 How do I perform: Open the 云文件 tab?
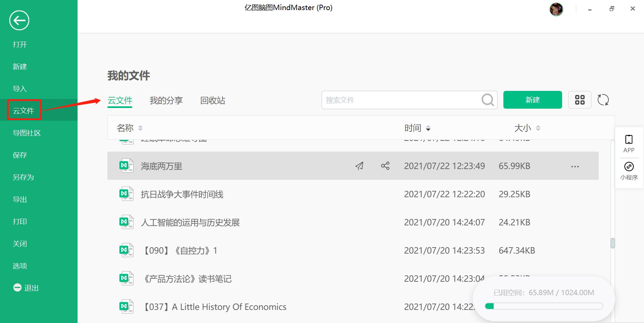click(120, 100)
